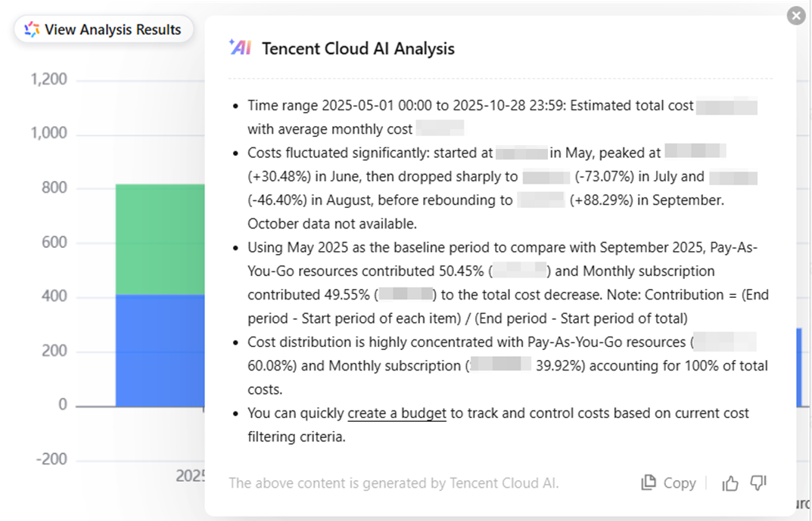The image size is (812, 521).
Task: Click the -200 y-axis label
Action: click(51, 460)
